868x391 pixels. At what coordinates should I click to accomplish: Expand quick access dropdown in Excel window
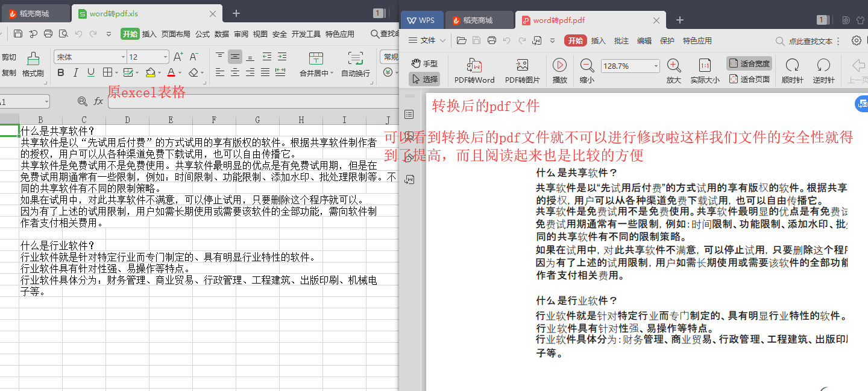click(109, 34)
